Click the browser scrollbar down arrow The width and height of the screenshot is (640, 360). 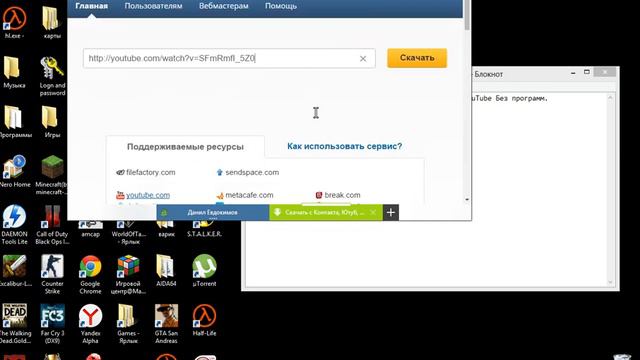467,200
